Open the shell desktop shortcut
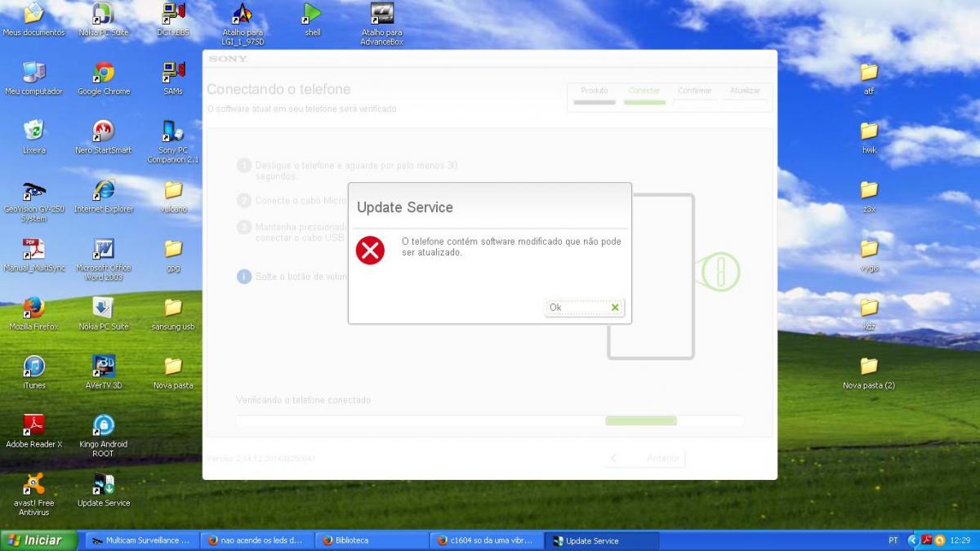The width and height of the screenshot is (980, 551). (312, 20)
